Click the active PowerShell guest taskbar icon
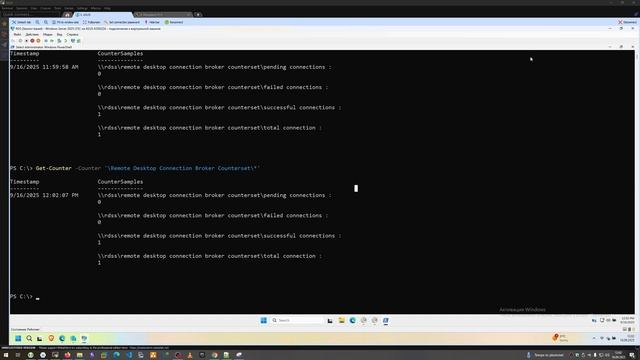Image resolution: width=640 pixels, height=360 pixels. [385, 320]
